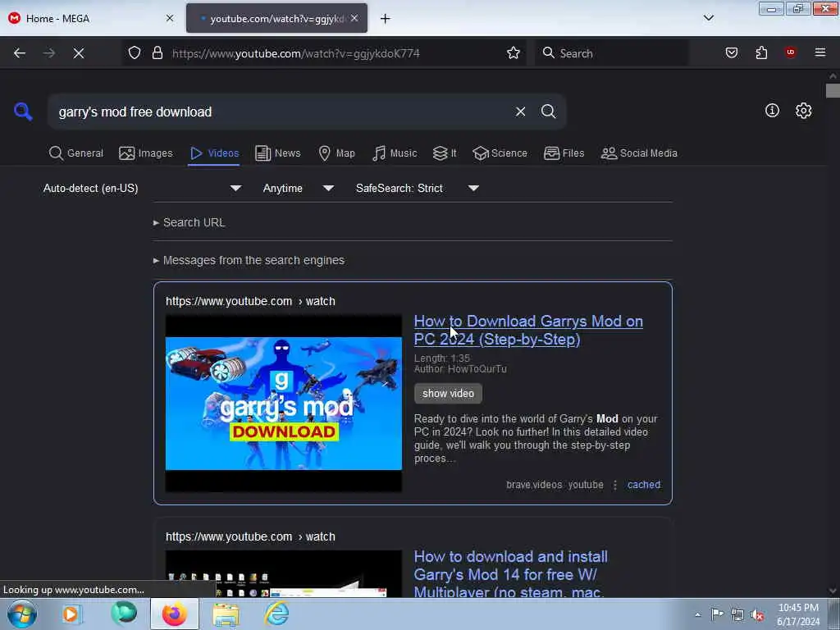Open the Firefox hamburger application menu
Viewport: 840px width, 630px height.
tap(819, 52)
